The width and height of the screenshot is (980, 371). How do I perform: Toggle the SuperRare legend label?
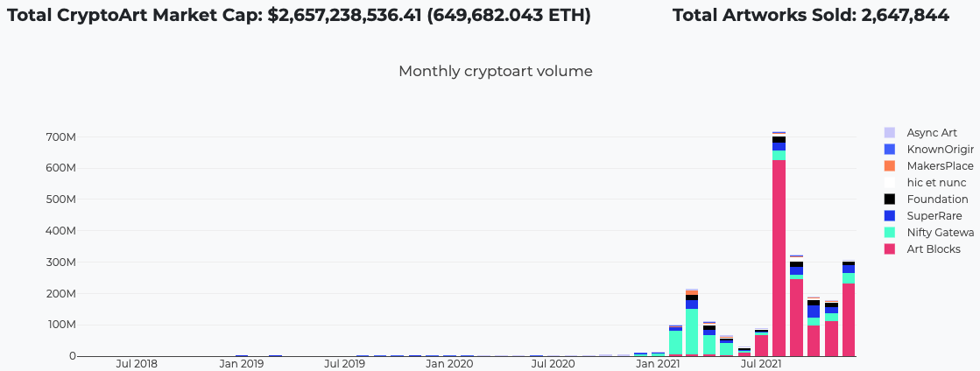933,216
